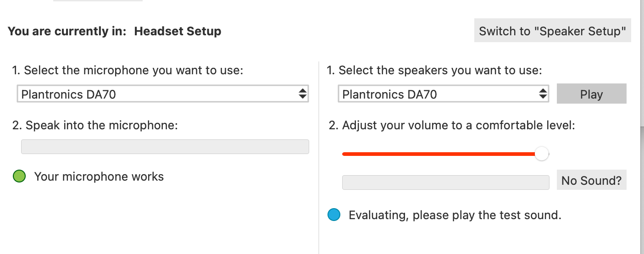This screenshot has width=644, height=254.
Task: Open the speakers selection Plantronics DA70 dropdown
Action: tap(444, 94)
